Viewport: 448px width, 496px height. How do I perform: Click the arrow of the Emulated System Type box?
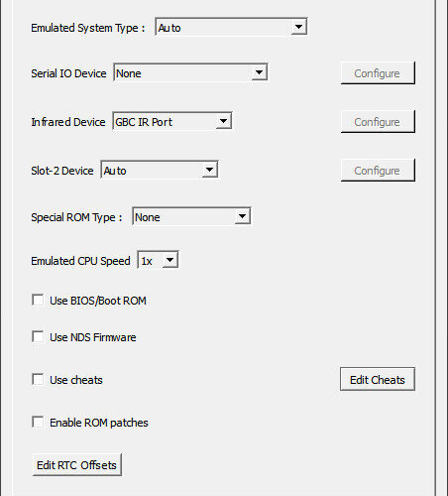(x=298, y=27)
